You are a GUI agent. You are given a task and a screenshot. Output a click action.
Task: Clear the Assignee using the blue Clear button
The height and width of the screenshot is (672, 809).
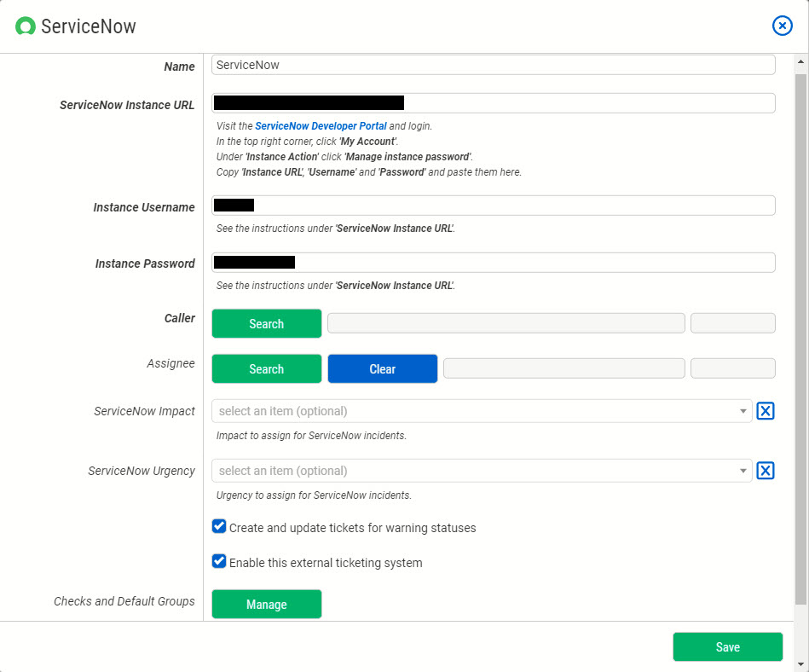(382, 369)
